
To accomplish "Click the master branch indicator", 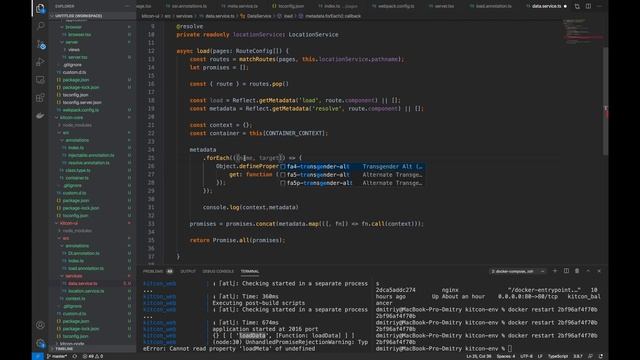I will pyautogui.click(x=58, y=356).
